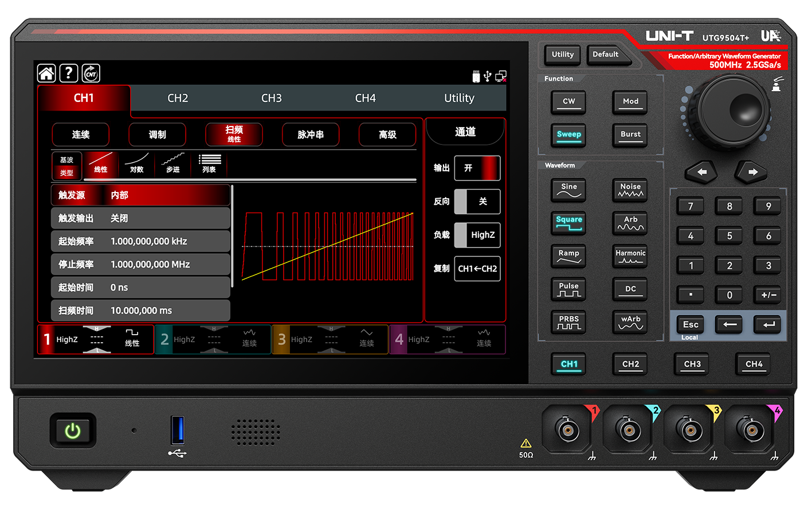Expand the channel 1 status panel

(x=96, y=339)
